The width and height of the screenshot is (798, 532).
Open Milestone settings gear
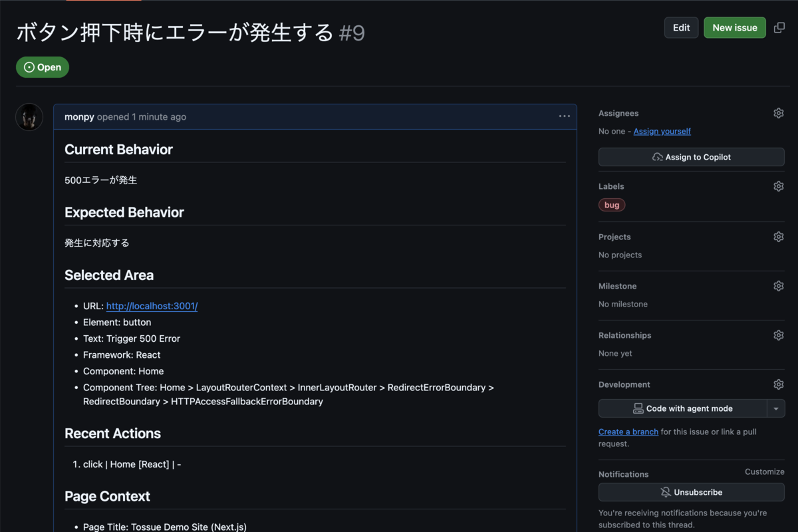tap(779, 286)
